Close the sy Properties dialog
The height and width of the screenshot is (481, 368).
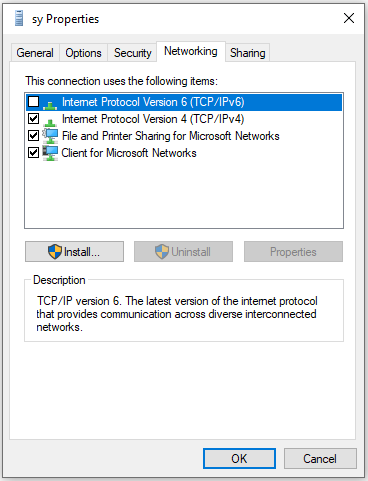(349, 18)
